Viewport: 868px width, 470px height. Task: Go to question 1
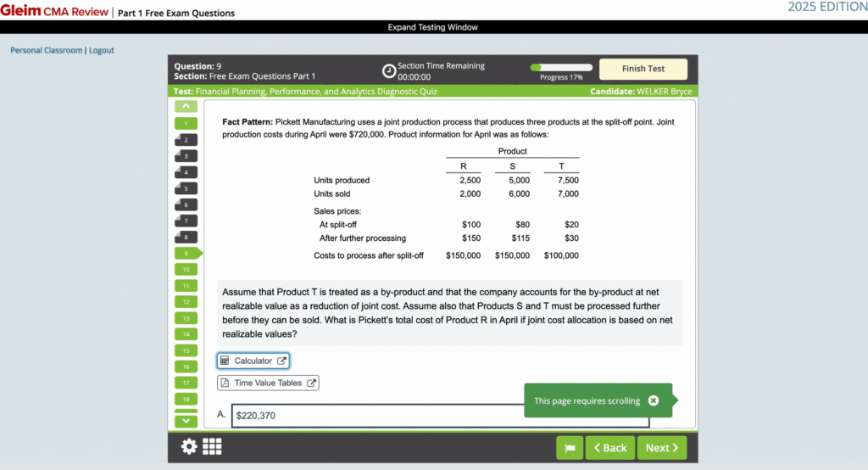(x=186, y=124)
